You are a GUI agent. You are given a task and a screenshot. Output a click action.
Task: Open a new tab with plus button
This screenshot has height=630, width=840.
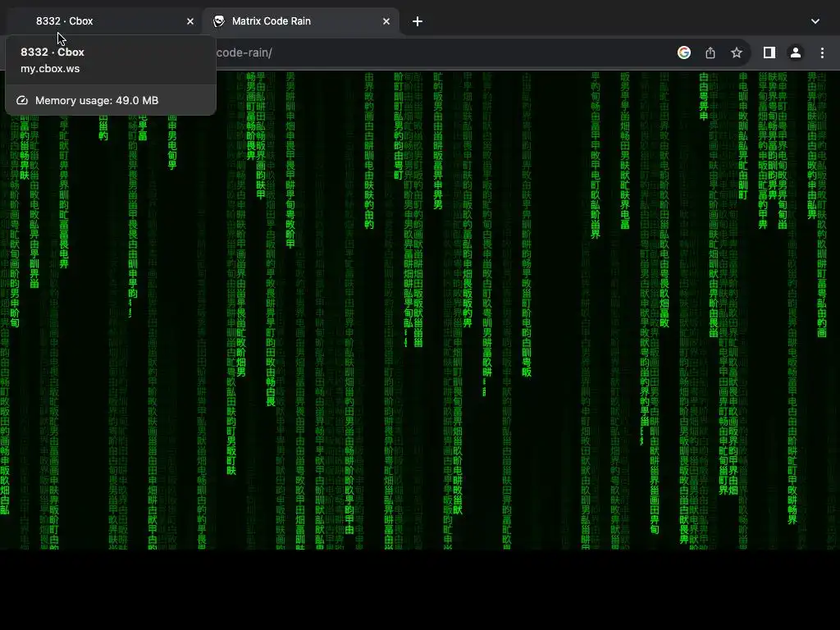[418, 21]
